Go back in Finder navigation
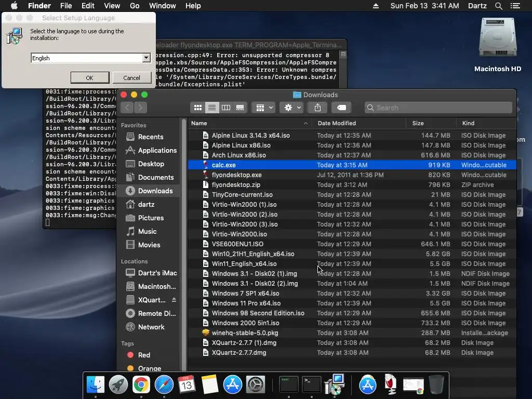The image size is (532, 399). 127,108
